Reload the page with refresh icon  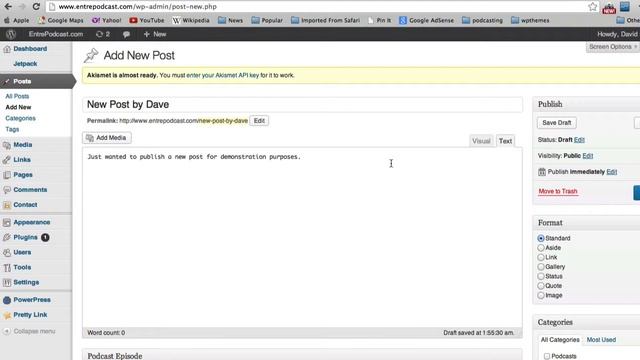tap(36, 7)
